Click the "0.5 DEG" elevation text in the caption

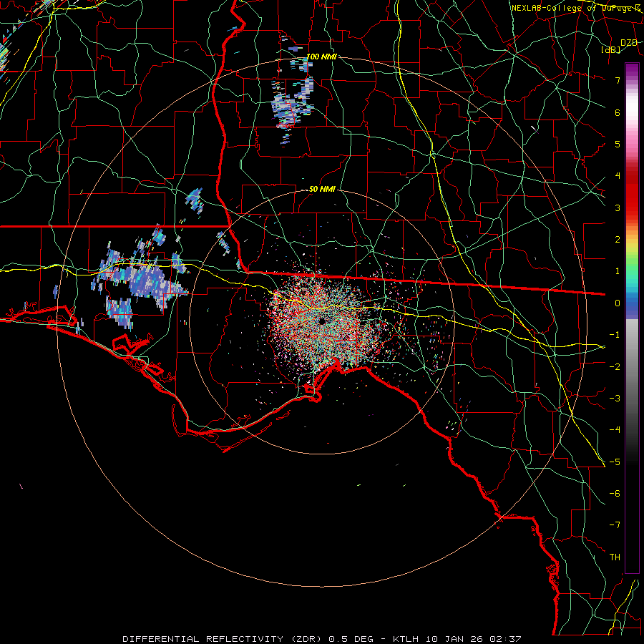click(351, 639)
